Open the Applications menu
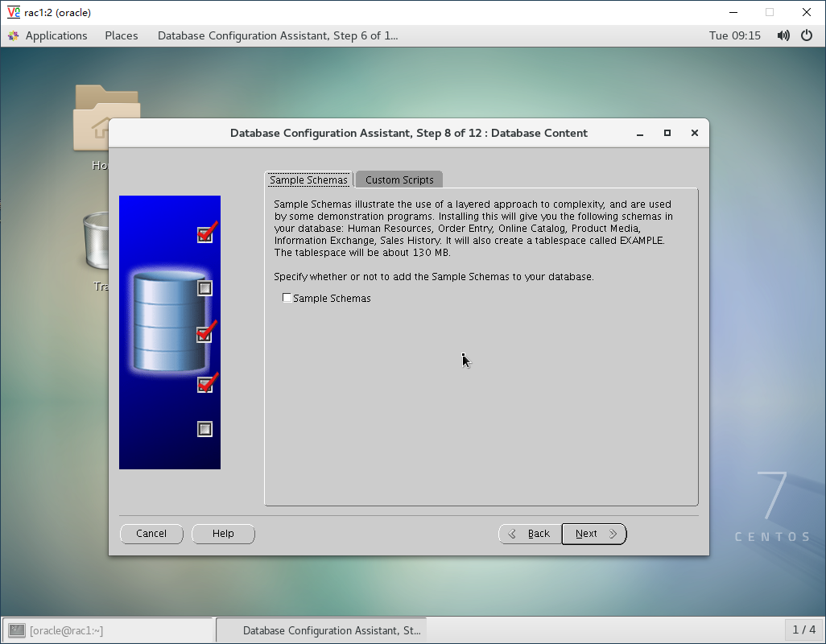The height and width of the screenshot is (644, 826). (56, 35)
